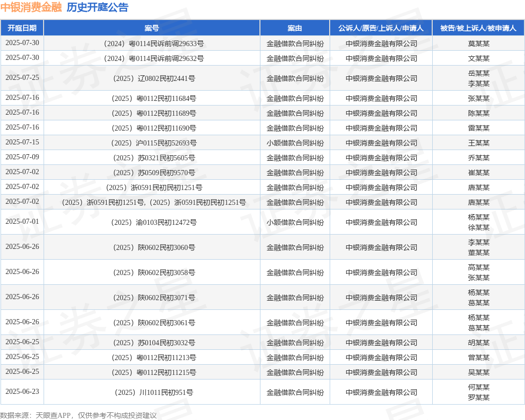Click defendant 董某某
Screen dimensions: 525x420
pos(478,253)
